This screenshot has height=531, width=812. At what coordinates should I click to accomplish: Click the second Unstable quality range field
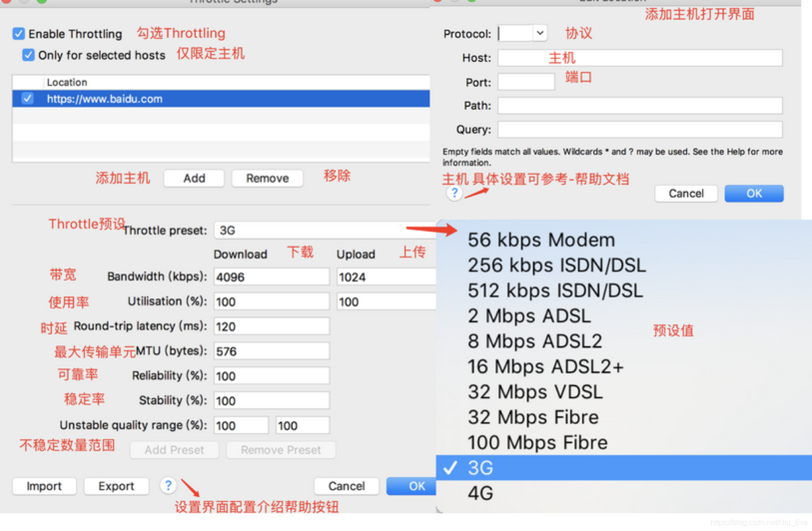coord(303,425)
